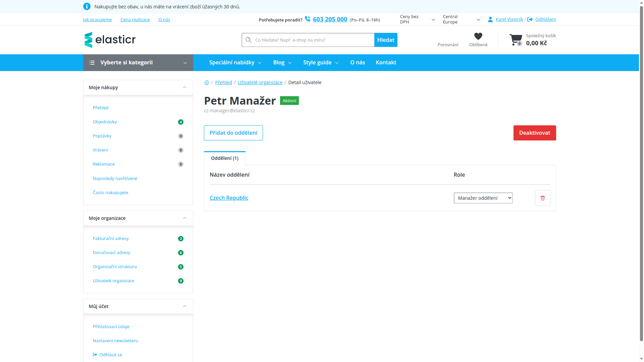The width and height of the screenshot is (644, 362).
Task: Click the Objednávky count badge 4
Action: [181, 122]
